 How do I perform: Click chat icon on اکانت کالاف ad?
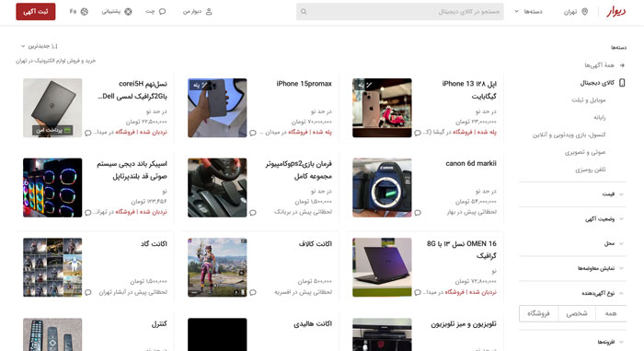253,293
